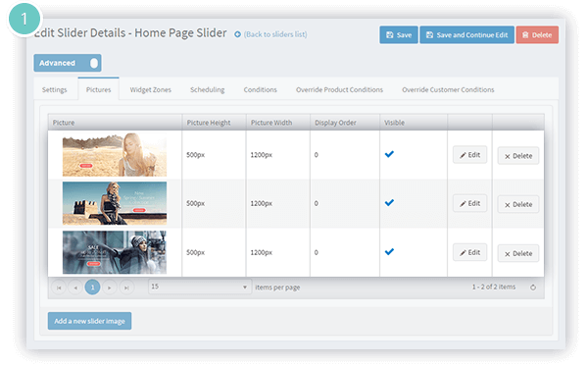This screenshot has width=588, height=367.
Task: Click the 1 - 2 of 2 items text
Action: click(x=494, y=287)
